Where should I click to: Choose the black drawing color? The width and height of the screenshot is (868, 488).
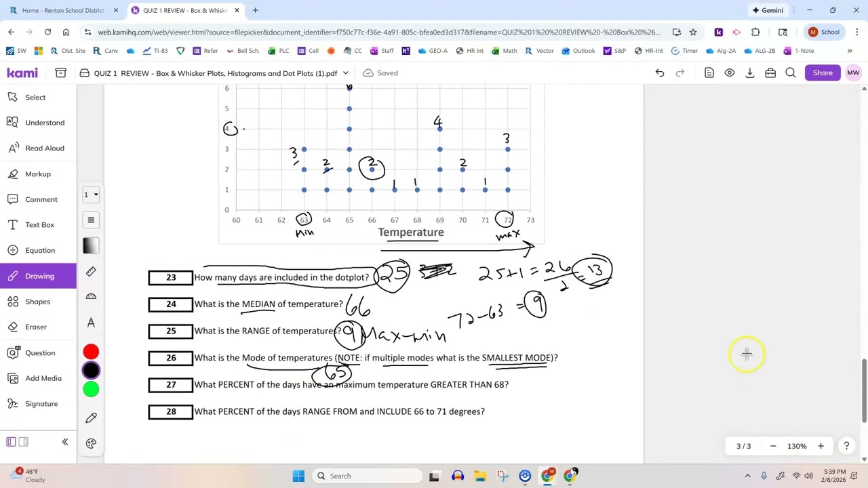[x=91, y=370]
